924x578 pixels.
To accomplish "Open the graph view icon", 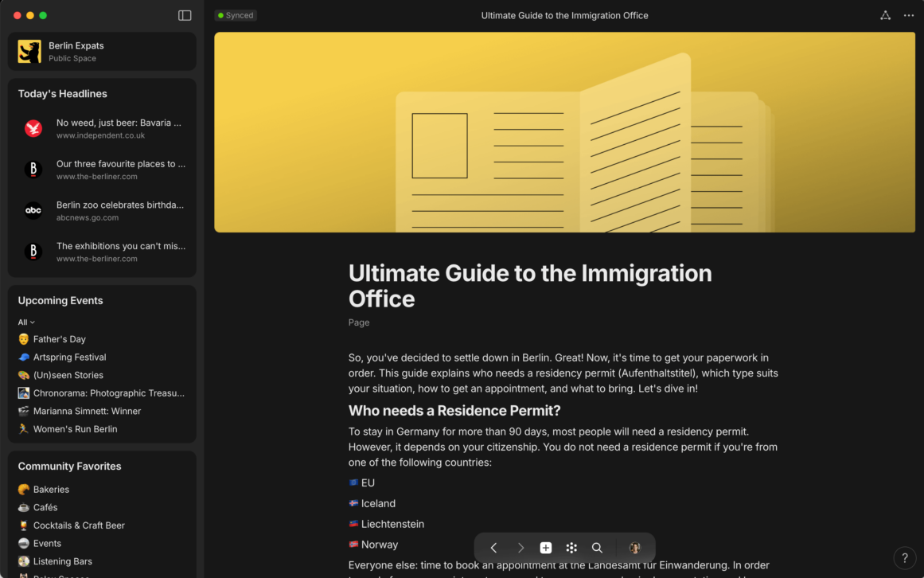I will pos(885,15).
